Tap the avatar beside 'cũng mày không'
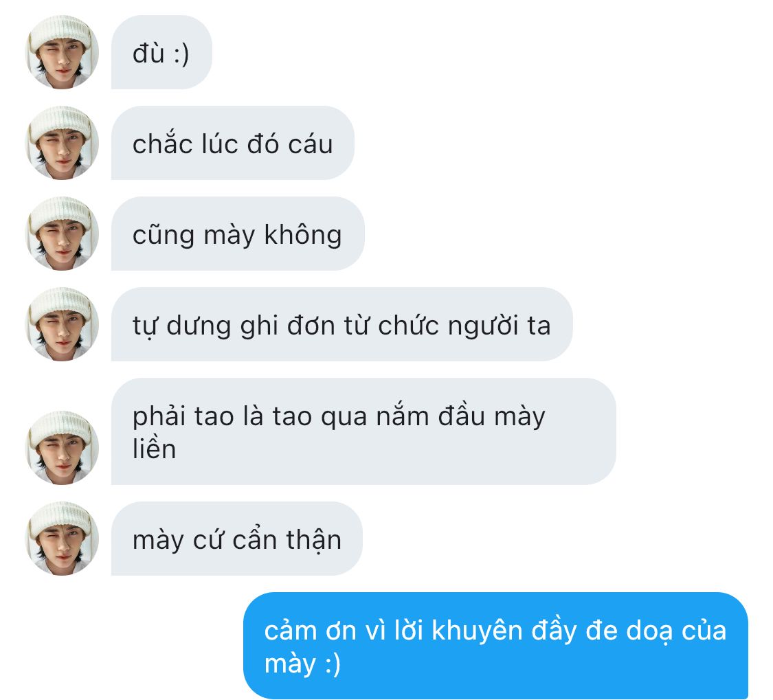Screen dimensions: 773x700 click(x=62, y=234)
